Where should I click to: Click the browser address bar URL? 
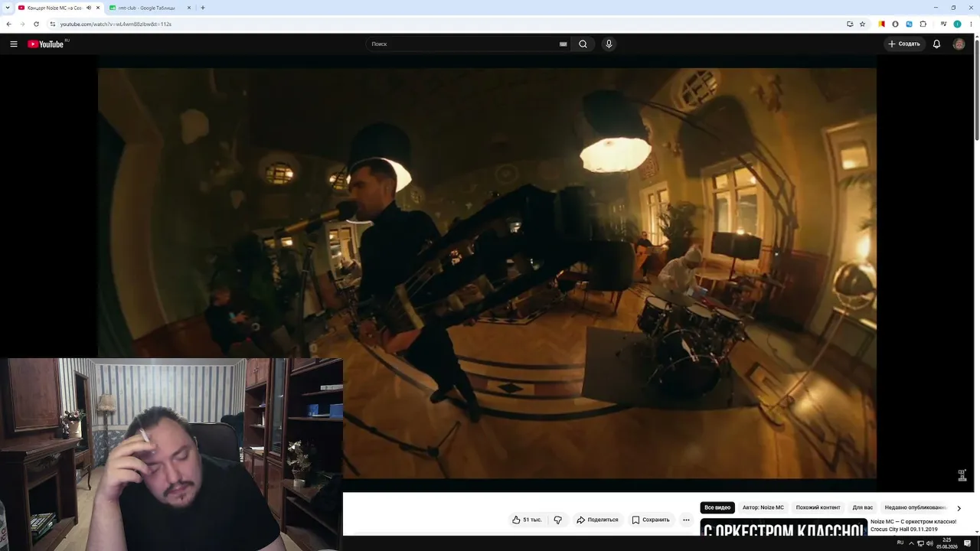pyautogui.click(x=116, y=24)
